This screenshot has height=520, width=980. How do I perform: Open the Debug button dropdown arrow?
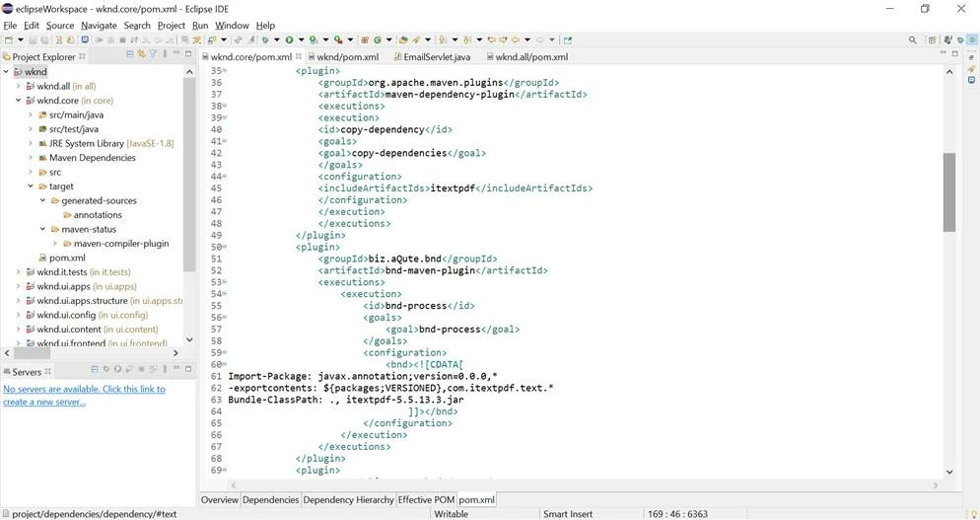[277, 40]
